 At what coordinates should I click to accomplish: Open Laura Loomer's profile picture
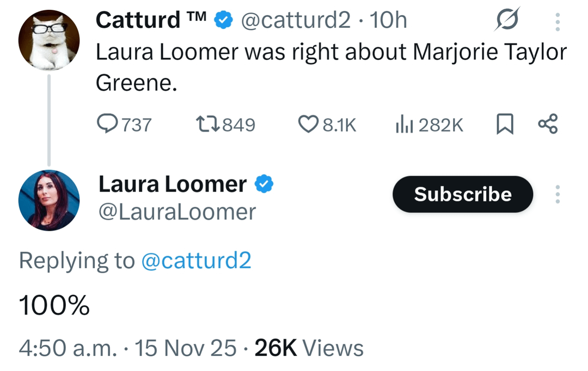point(49,201)
